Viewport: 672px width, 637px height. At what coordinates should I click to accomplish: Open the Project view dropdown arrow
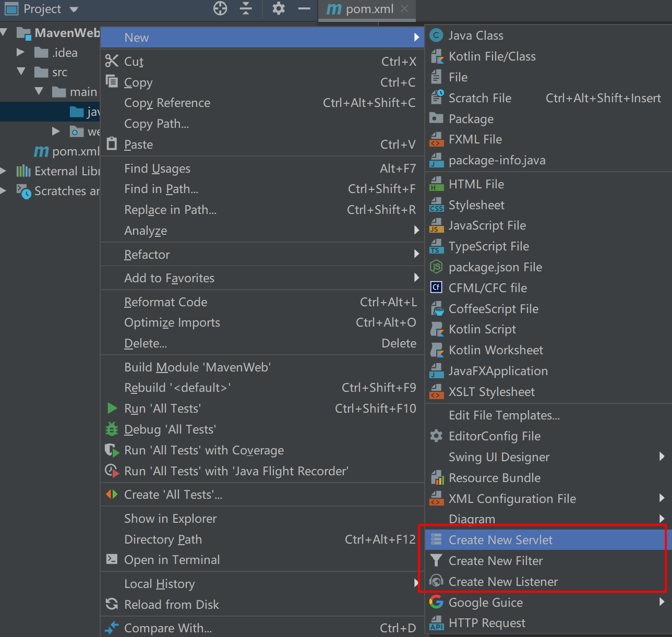74,9
